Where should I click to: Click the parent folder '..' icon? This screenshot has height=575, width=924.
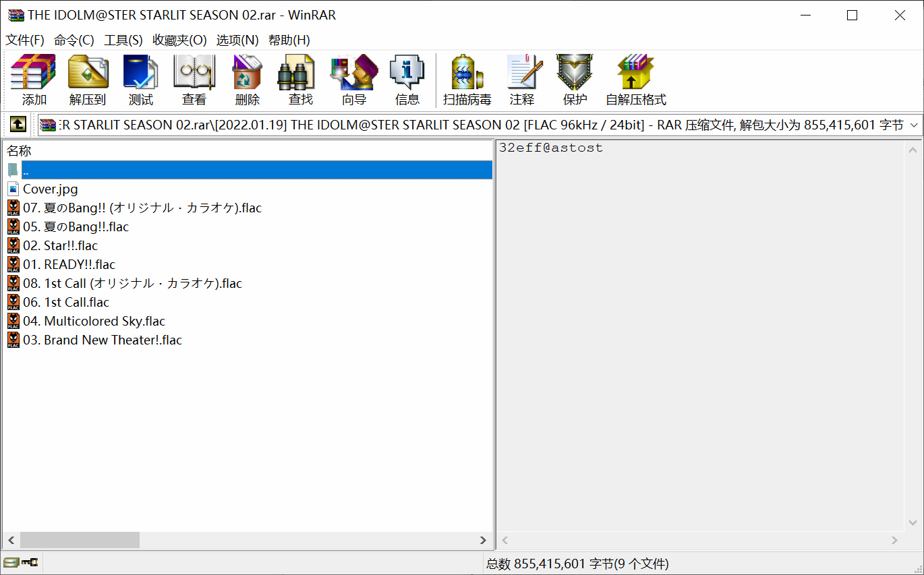point(13,170)
